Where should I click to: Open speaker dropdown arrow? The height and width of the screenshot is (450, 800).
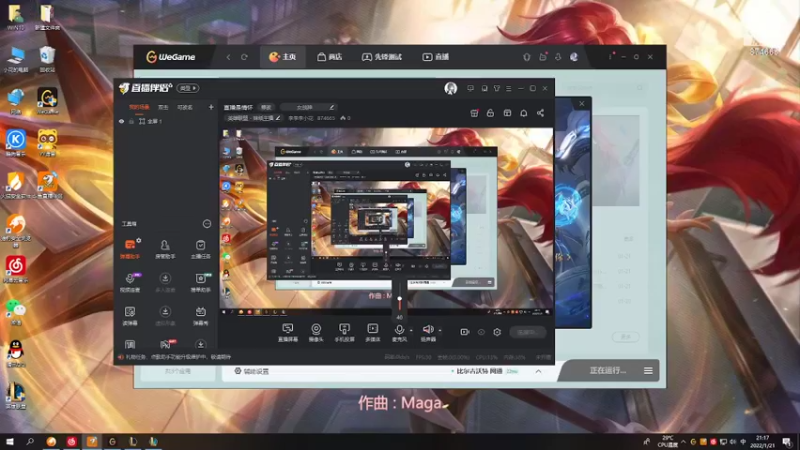pos(440,330)
